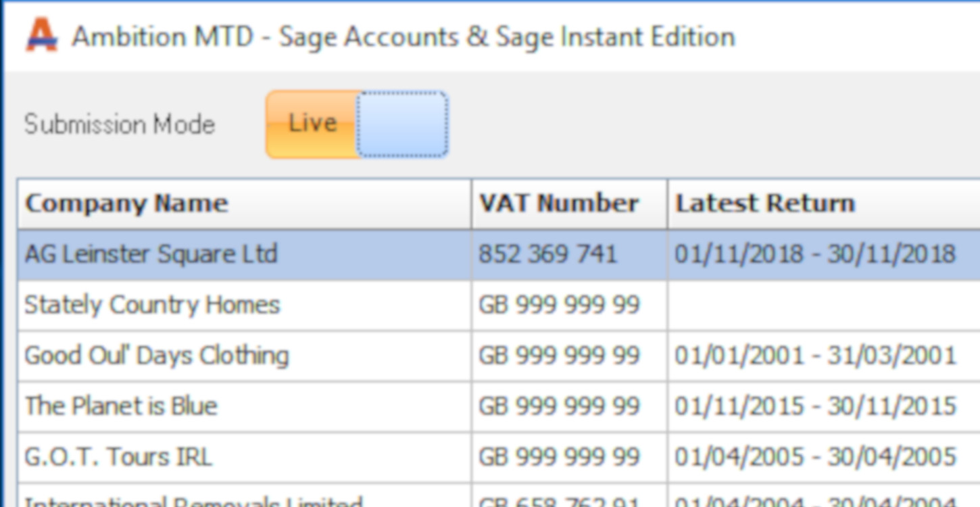Screen dimensions: 980x507
Task: Click the Submission Mode label
Action: click(x=120, y=125)
